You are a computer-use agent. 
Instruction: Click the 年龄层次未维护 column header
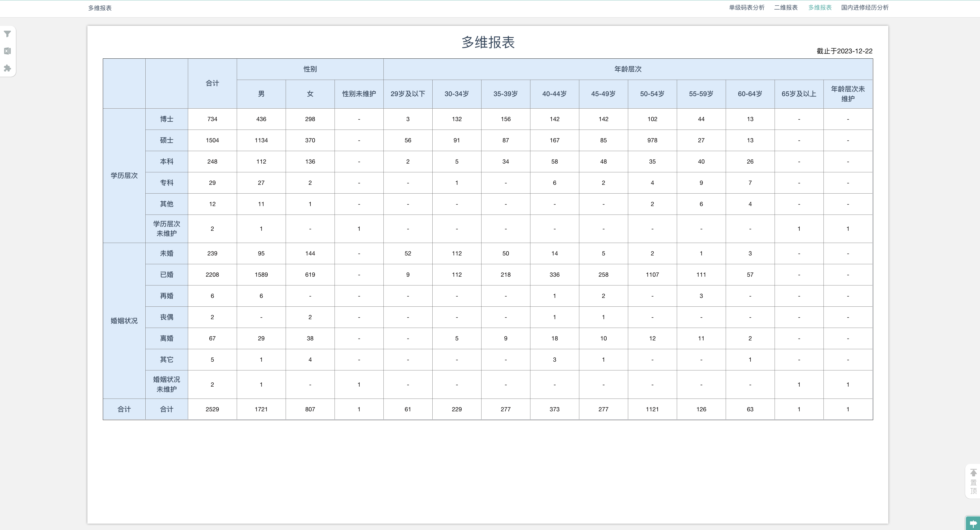tap(848, 94)
